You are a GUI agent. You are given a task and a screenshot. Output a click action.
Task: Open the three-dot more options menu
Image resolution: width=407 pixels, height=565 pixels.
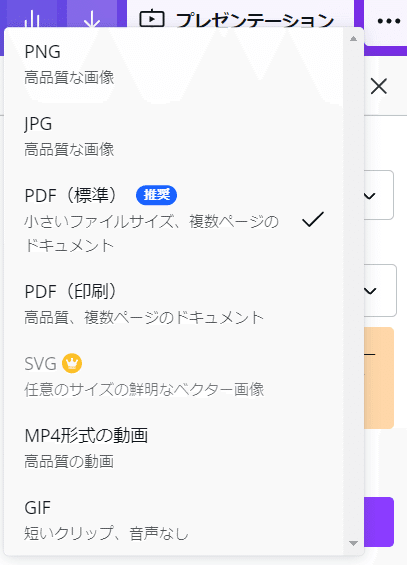tap(389, 21)
